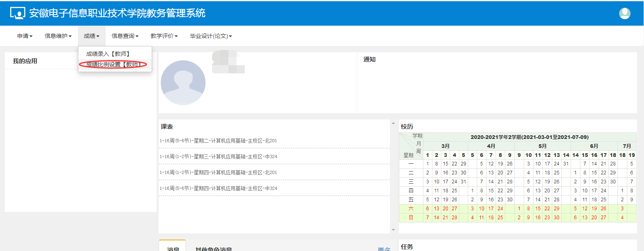Switch to the 其他角色消息 tab
The height and width of the screenshot is (251, 644).
[213, 248]
